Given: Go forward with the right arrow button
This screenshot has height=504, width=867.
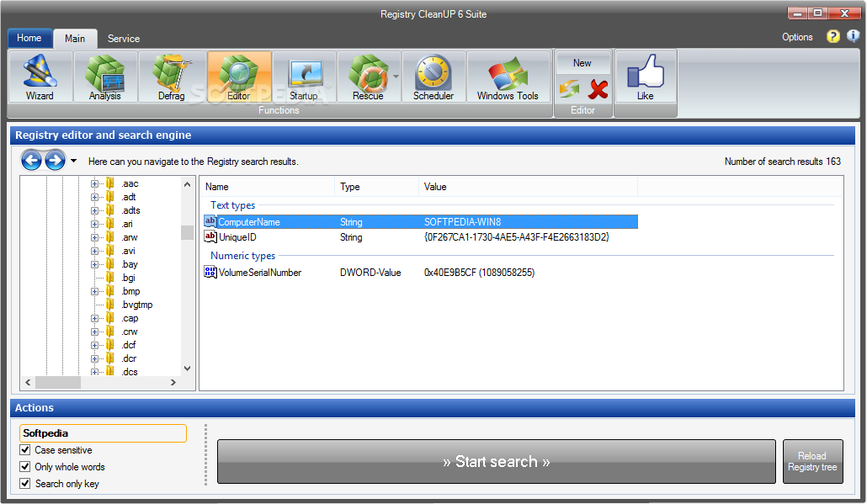Looking at the screenshot, I should (x=55, y=161).
